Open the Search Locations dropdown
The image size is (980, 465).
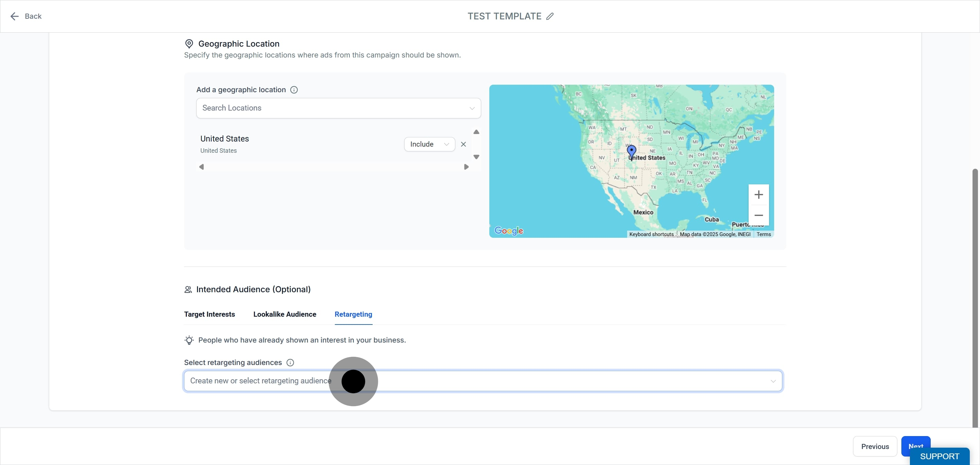point(338,108)
